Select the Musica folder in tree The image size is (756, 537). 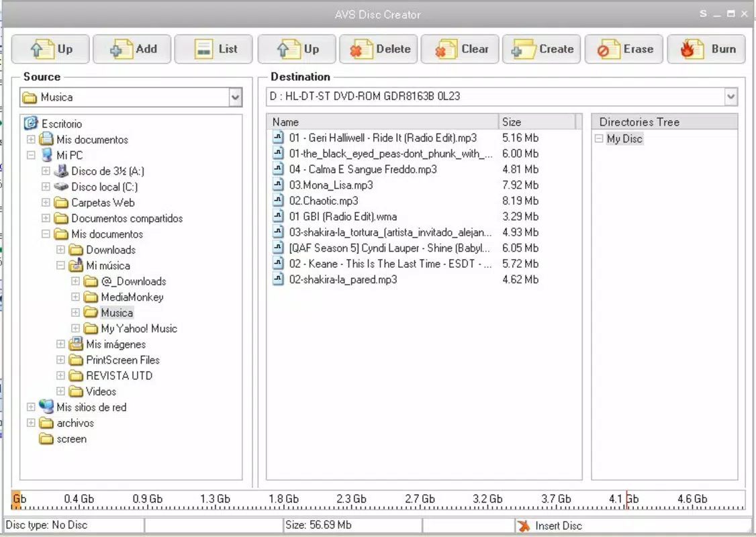pos(117,313)
